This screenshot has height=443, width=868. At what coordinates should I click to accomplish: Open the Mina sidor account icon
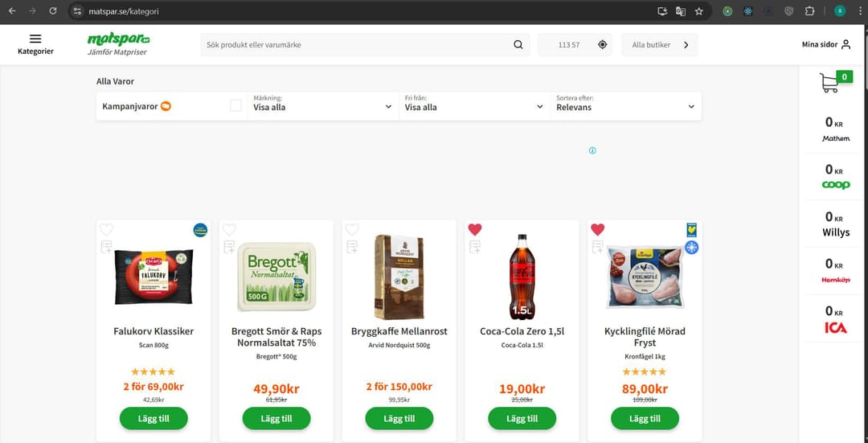coord(845,45)
